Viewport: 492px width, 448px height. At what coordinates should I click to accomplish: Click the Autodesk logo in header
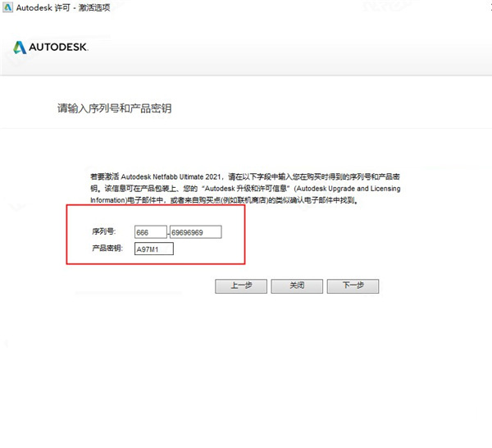click(x=51, y=47)
